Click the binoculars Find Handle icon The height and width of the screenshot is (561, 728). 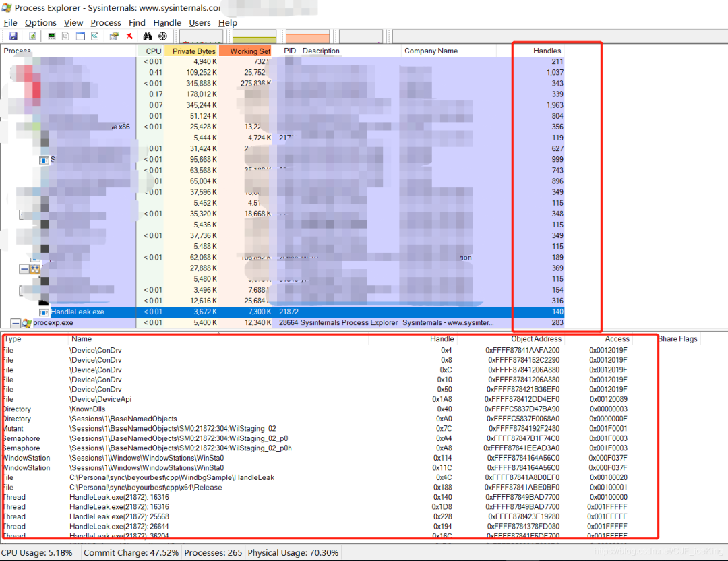point(148,36)
